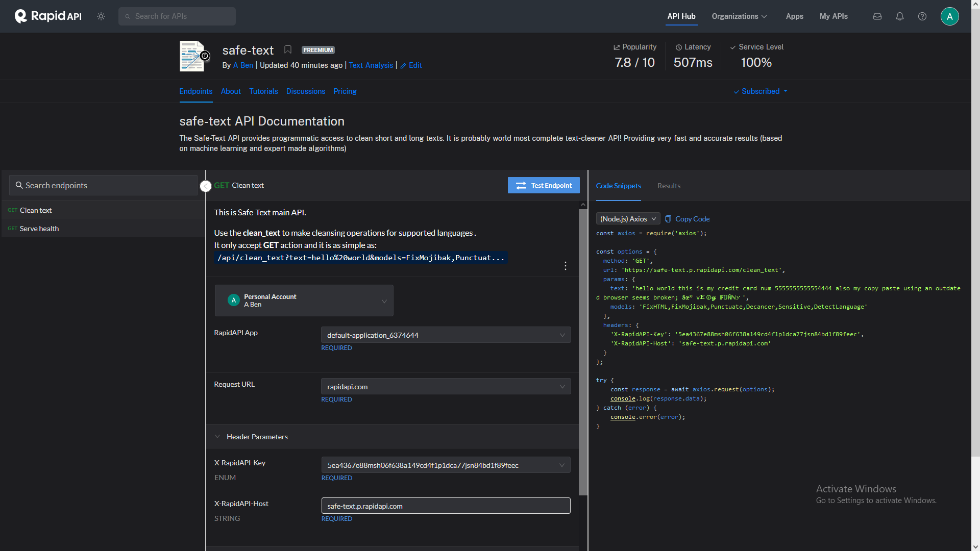This screenshot has height=551, width=980.
Task: Collapse the Header Parameters section
Action: pyautogui.click(x=217, y=437)
